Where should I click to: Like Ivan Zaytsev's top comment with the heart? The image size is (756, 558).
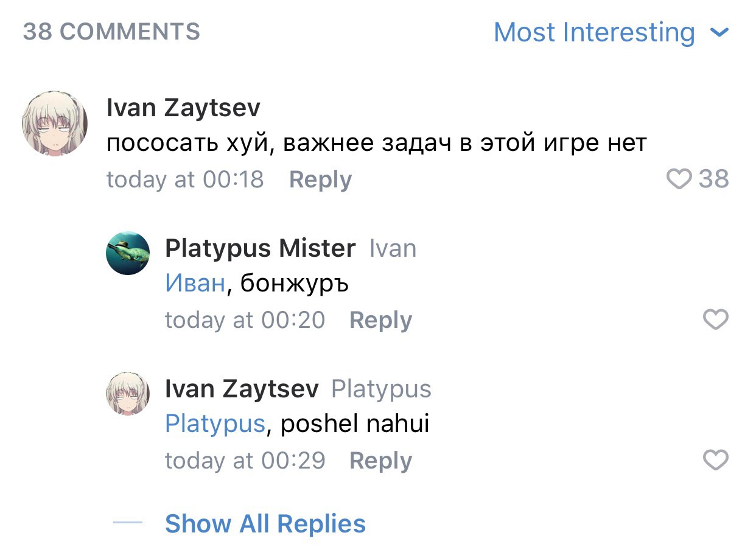[679, 180]
